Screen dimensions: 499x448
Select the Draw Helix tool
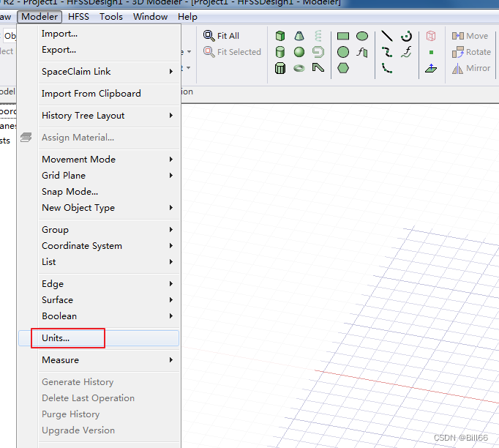click(x=318, y=36)
